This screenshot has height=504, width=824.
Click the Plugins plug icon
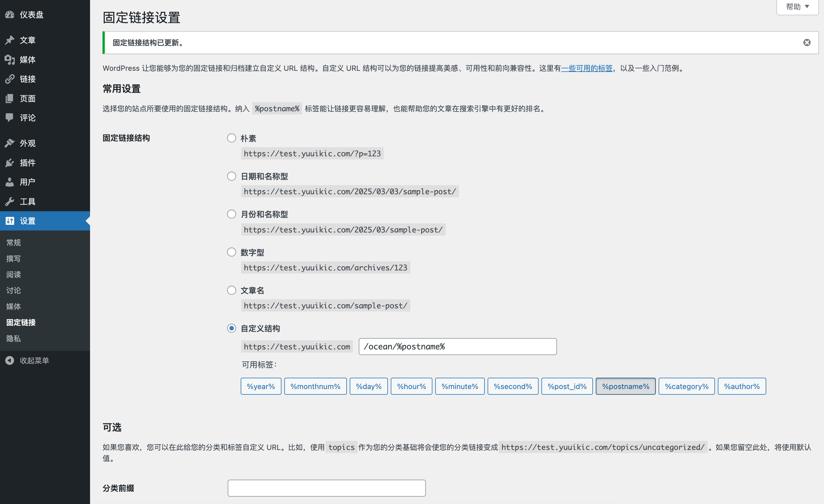point(10,163)
